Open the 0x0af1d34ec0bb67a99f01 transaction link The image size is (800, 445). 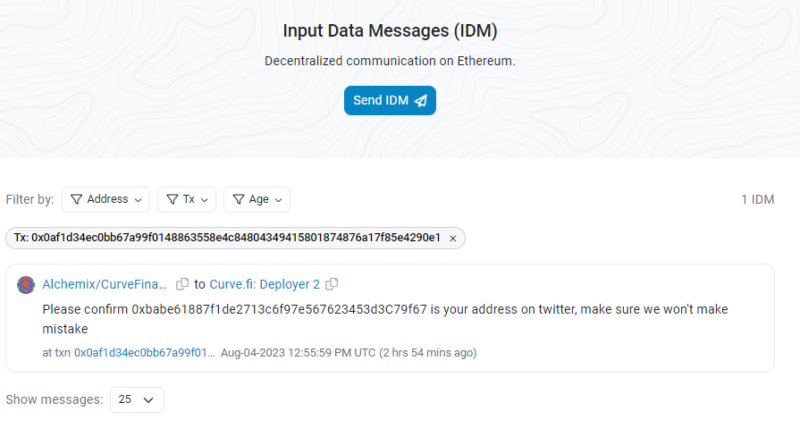(144, 353)
